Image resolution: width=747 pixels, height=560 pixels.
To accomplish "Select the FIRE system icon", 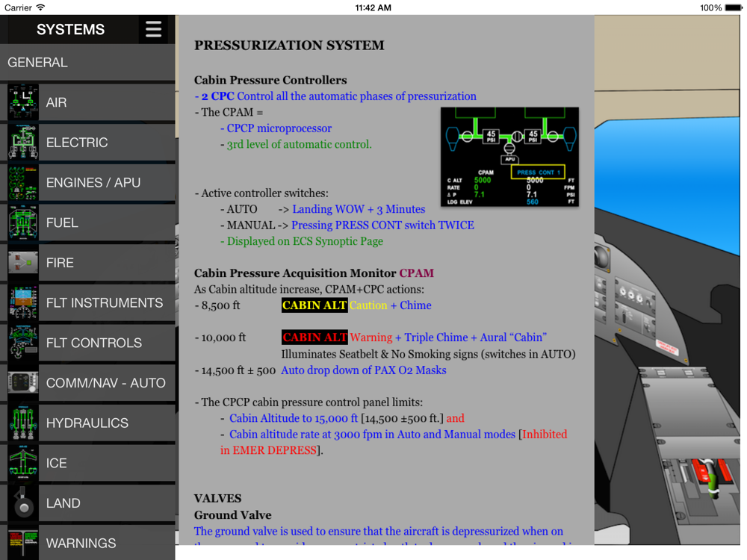I will [x=23, y=262].
